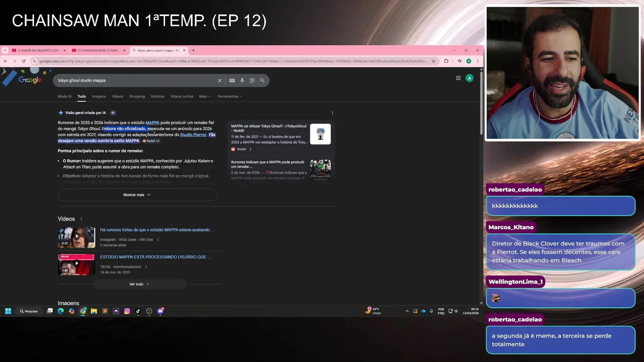Screen dimensions: 644x362
Task: Open Google Lens image search
Action: (x=252, y=80)
